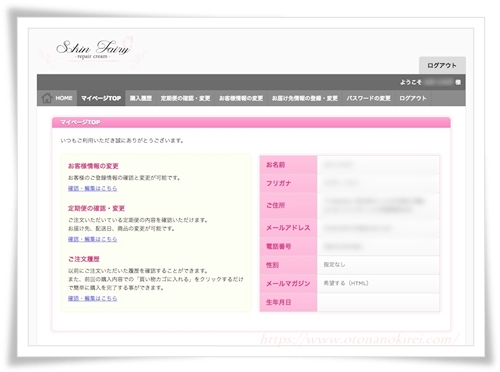Click the HOME text in navigation bar
This screenshot has height=372, width=500.
(x=64, y=98)
